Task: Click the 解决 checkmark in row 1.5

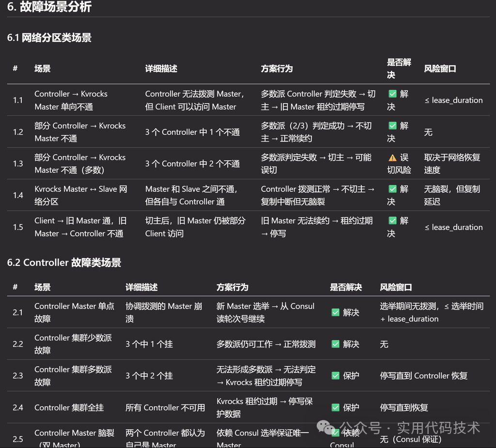Action: click(392, 220)
